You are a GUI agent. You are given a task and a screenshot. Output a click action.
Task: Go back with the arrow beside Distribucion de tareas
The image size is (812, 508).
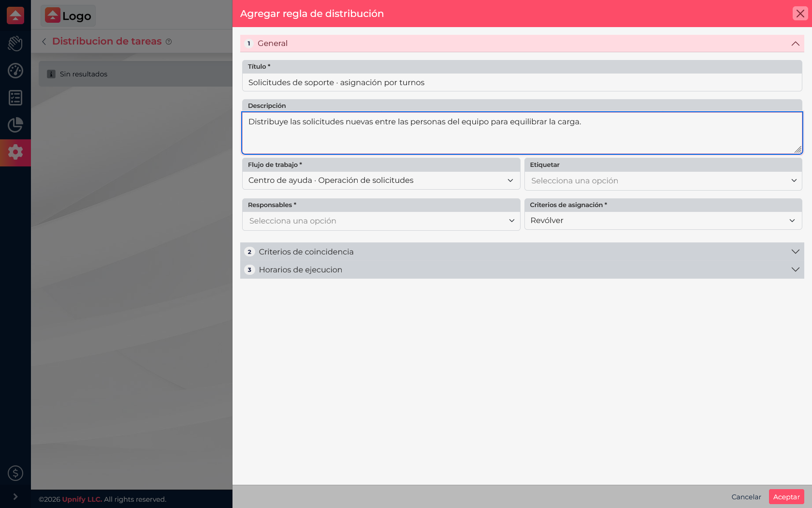(x=44, y=42)
